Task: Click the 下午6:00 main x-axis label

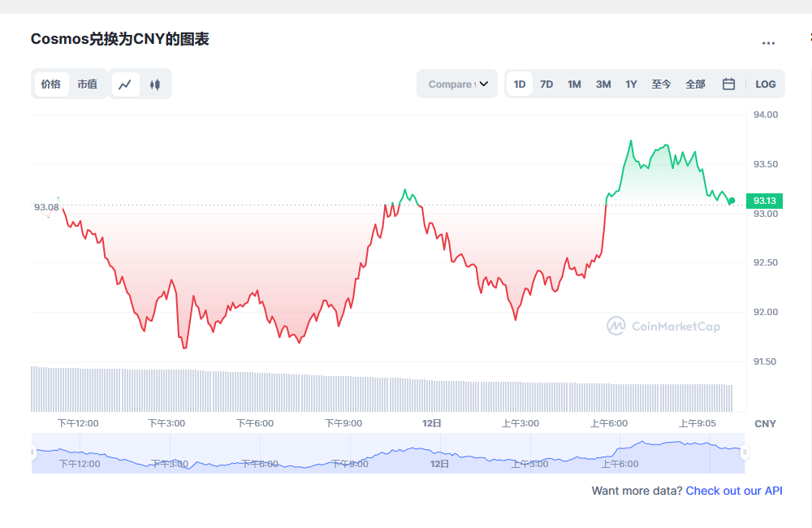Action: (255, 423)
